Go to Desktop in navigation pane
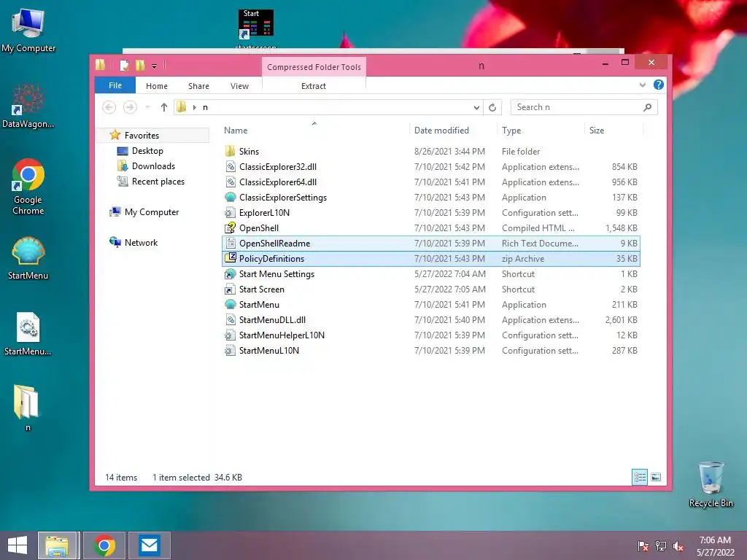Viewport: 747px width, 560px height. [x=147, y=150]
